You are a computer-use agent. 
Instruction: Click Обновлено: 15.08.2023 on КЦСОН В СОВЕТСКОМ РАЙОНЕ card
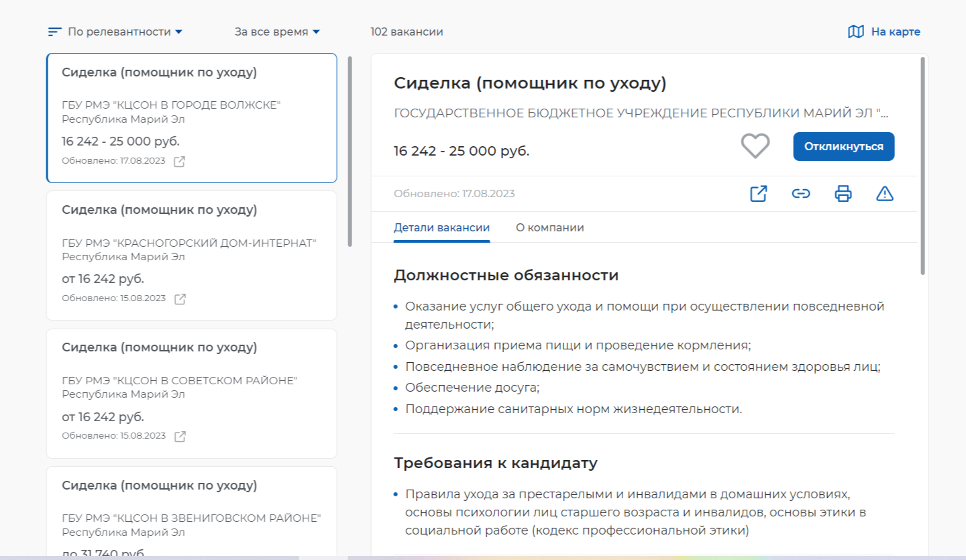pyautogui.click(x=113, y=436)
